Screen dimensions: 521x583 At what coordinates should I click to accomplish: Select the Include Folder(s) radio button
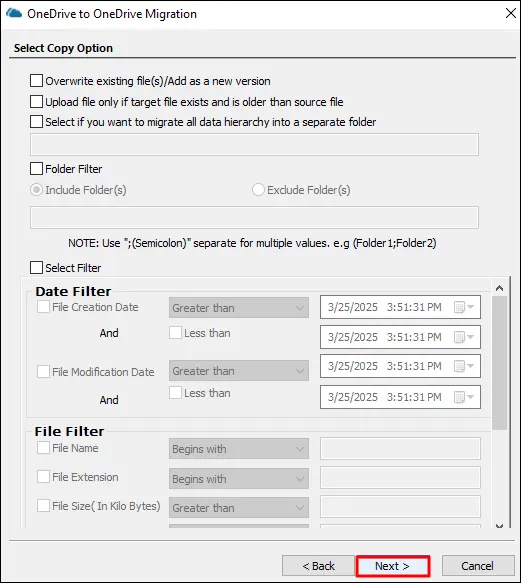pyautogui.click(x=36, y=190)
